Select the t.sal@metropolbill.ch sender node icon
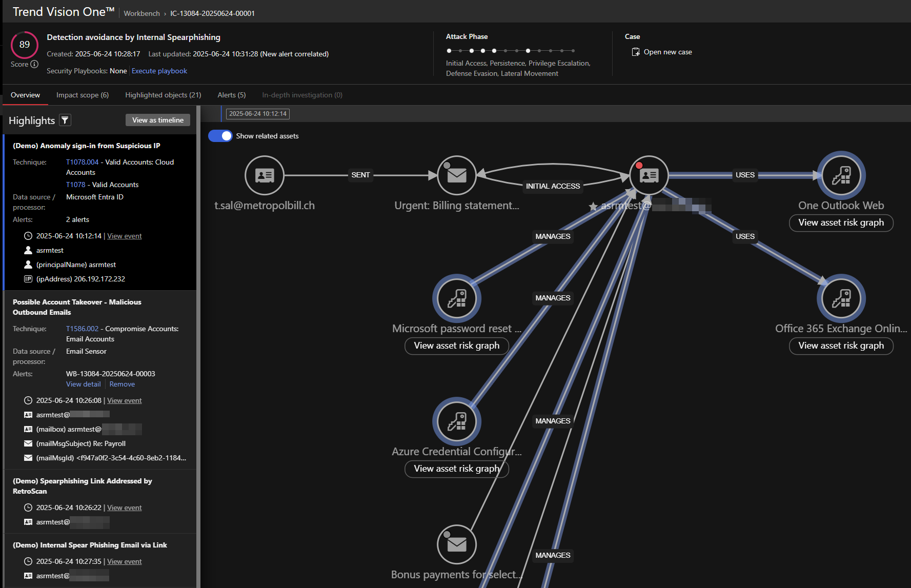911x588 pixels. (x=265, y=175)
